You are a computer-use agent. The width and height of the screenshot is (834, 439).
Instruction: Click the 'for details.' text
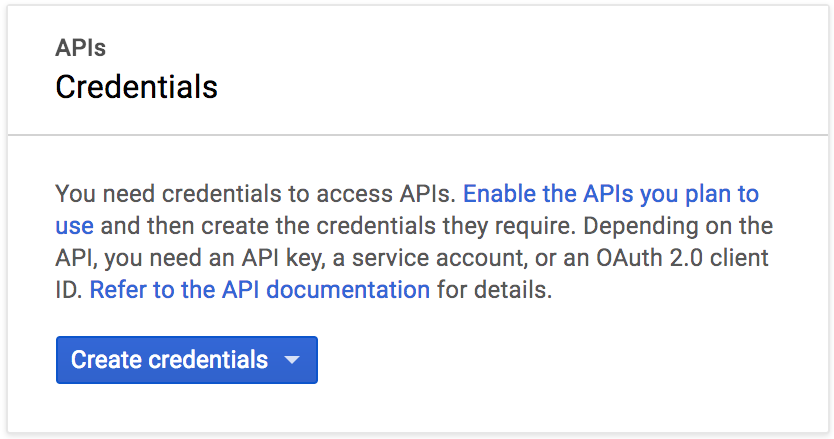click(x=495, y=290)
